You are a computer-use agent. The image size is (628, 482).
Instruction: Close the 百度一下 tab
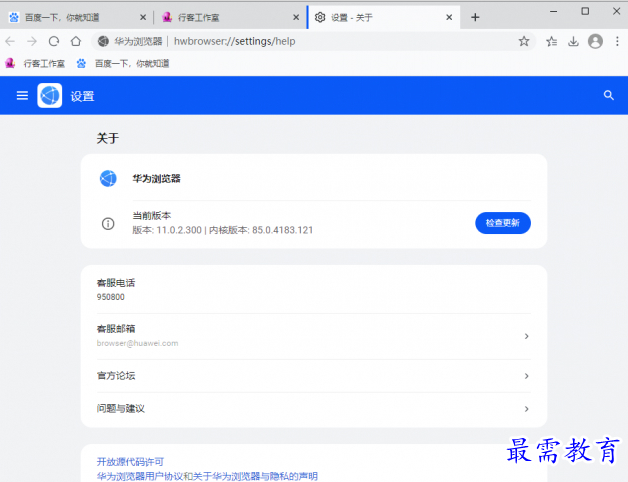point(143,17)
